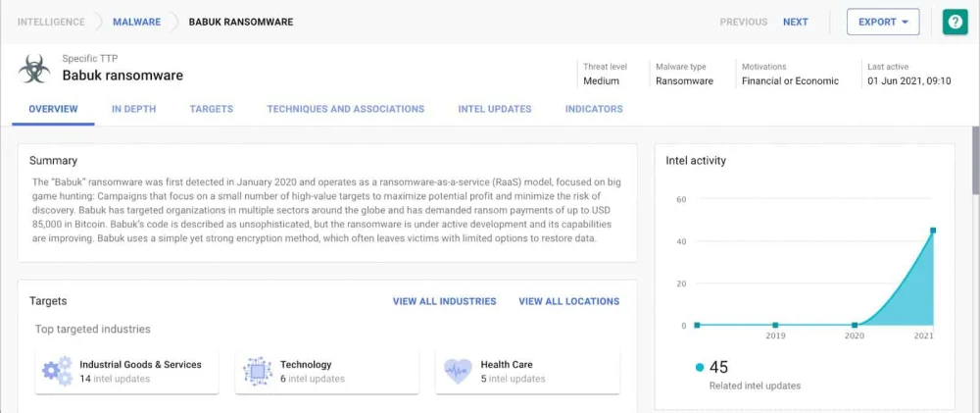Click the teal legend dot beside 45
The image size is (980, 413).
[700, 367]
